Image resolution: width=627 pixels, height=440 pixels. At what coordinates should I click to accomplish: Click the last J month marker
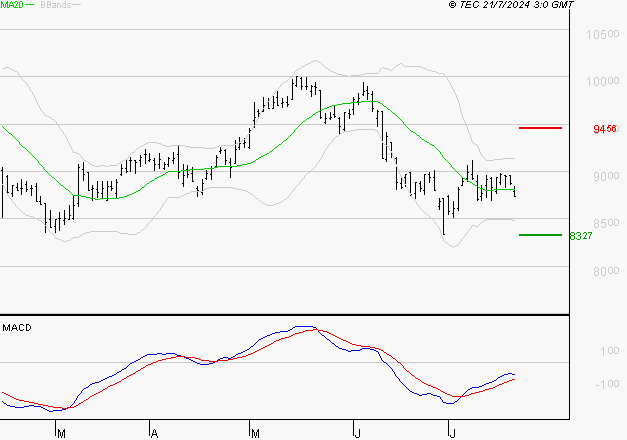(x=452, y=434)
